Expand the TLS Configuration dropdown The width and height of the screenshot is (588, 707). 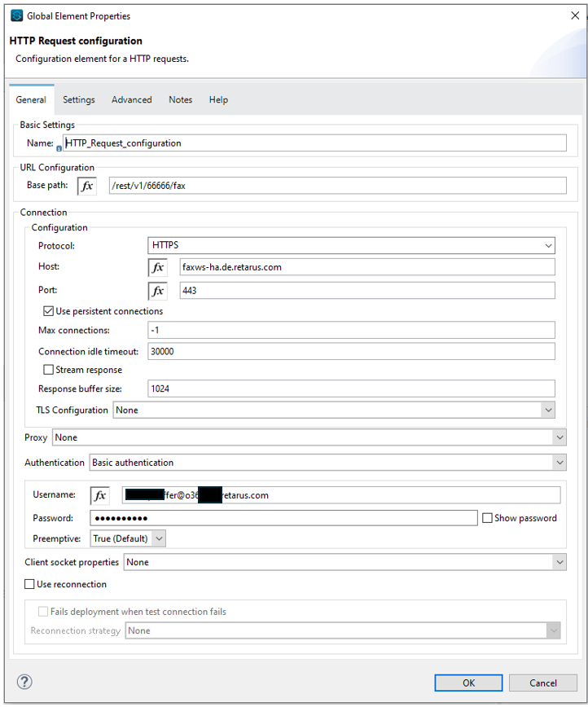point(334,410)
